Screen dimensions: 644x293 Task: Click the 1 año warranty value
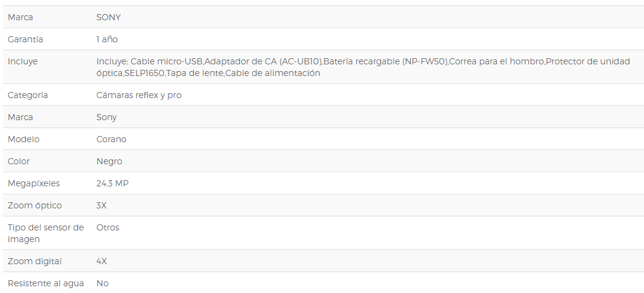[107, 39]
